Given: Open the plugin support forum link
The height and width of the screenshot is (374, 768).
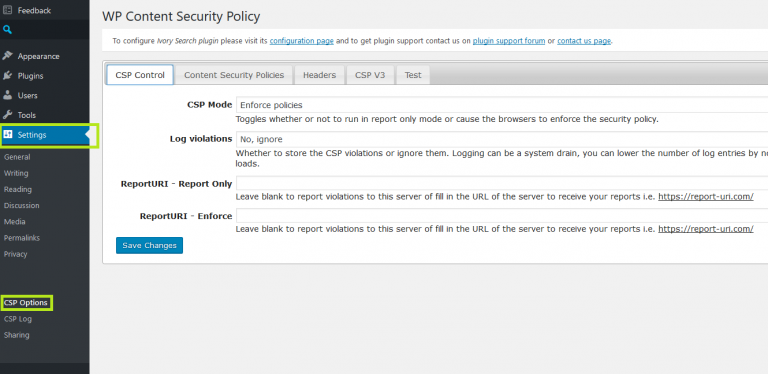Looking at the screenshot, I should (509, 41).
